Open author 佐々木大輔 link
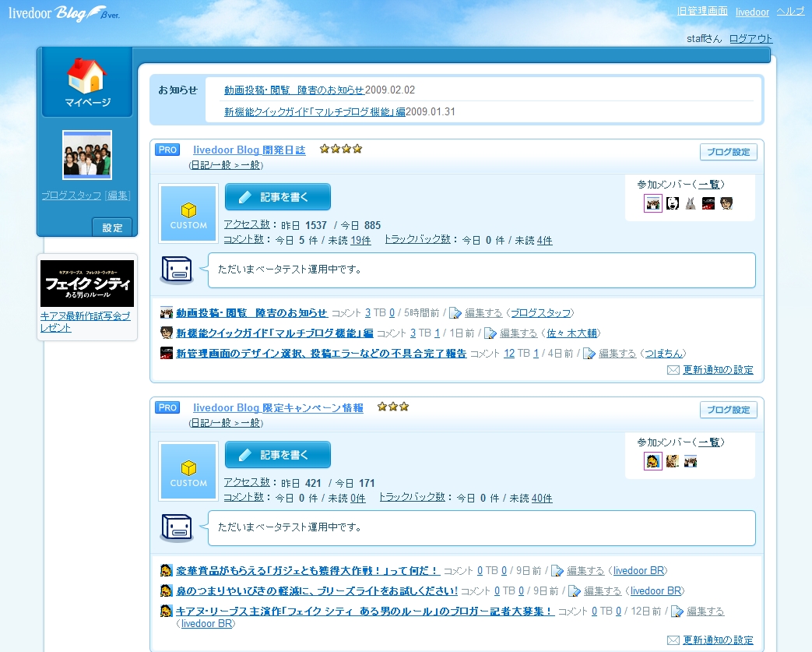 pyautogui.click(x=571, y=333)
